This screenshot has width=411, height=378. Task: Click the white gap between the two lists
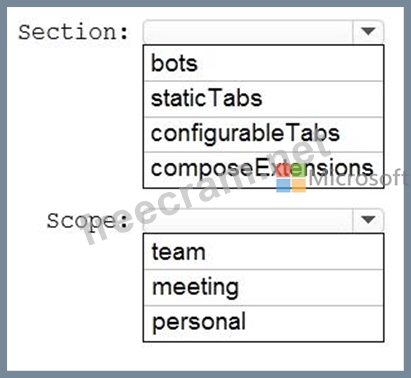tap(263, 199)
